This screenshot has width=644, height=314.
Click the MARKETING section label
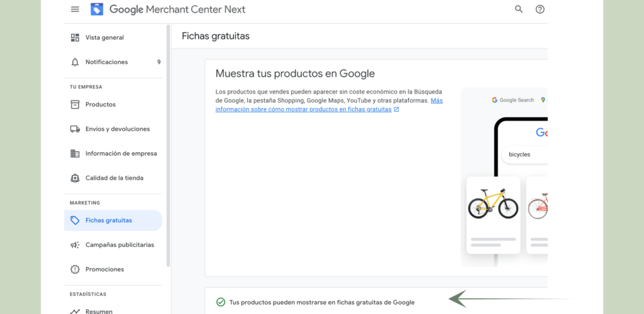[x=85, y=203]
